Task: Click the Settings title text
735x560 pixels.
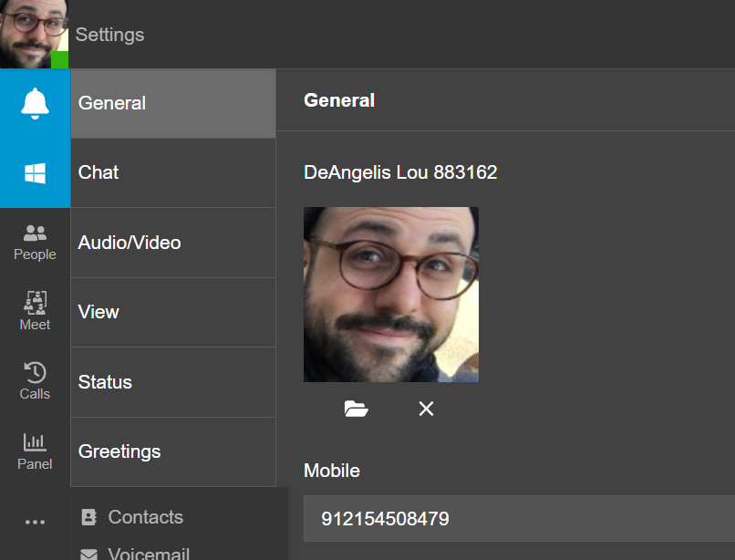Action: click(x=109, y=36)
